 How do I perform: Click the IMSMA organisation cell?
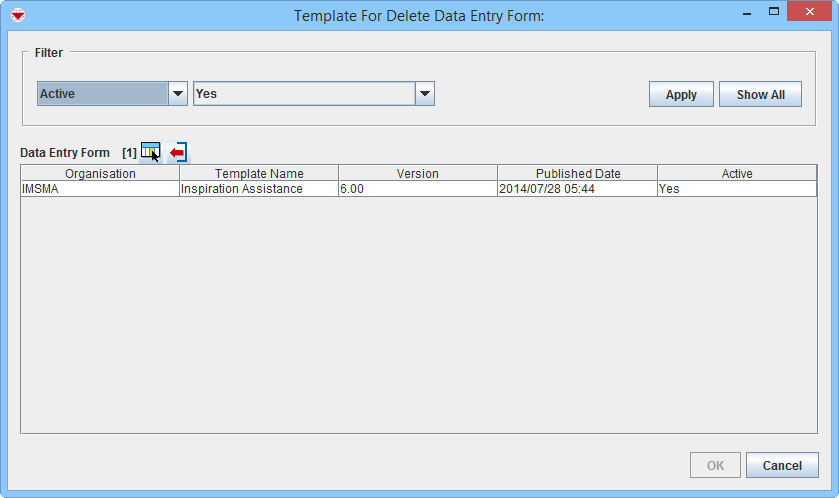[100, 189]
